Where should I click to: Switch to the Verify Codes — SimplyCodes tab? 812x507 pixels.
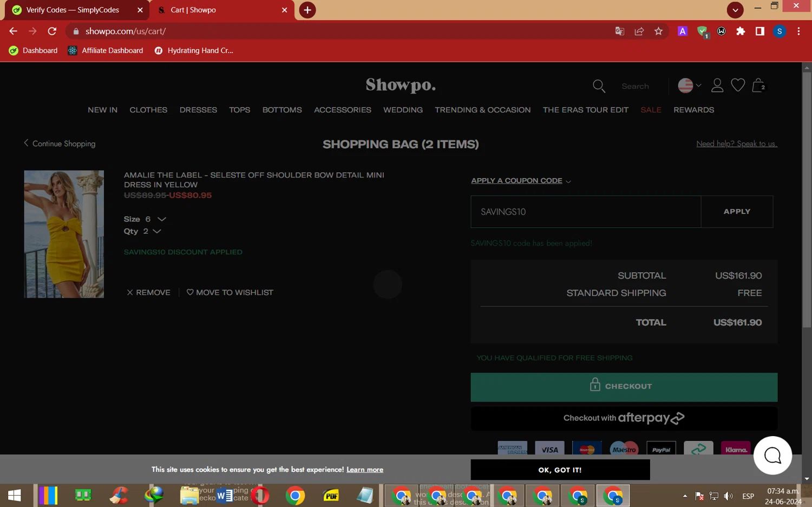(x=73, y=10)
